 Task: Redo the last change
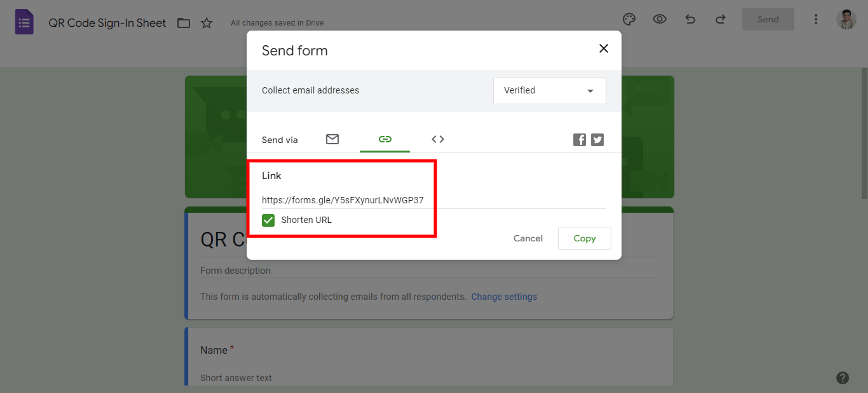720,19
